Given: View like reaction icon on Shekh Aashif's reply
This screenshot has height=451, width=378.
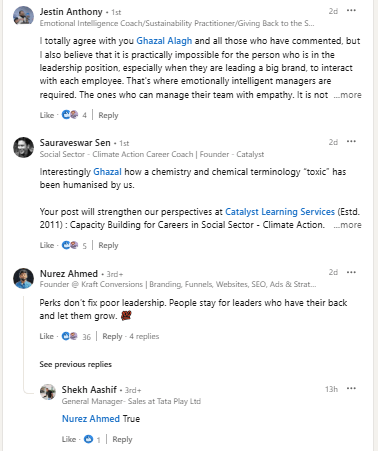Looking at the screenshot, I should [x=88, y=439].
